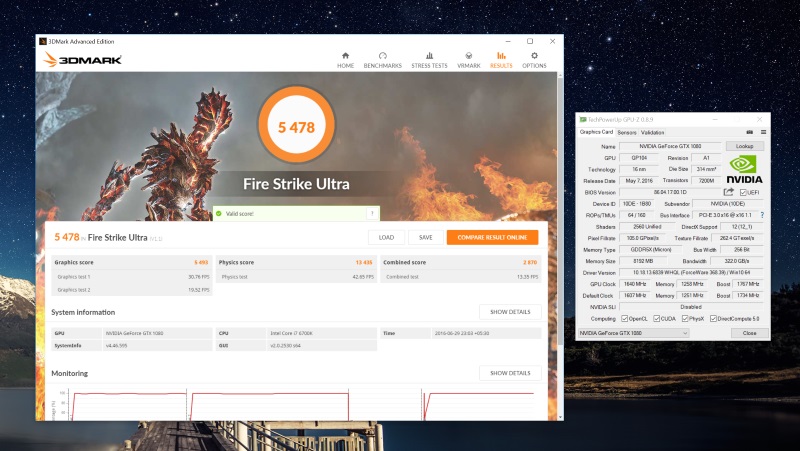Click the GPU-Z Close button
This screenshot has width=800, height=451.
(749, 333)
